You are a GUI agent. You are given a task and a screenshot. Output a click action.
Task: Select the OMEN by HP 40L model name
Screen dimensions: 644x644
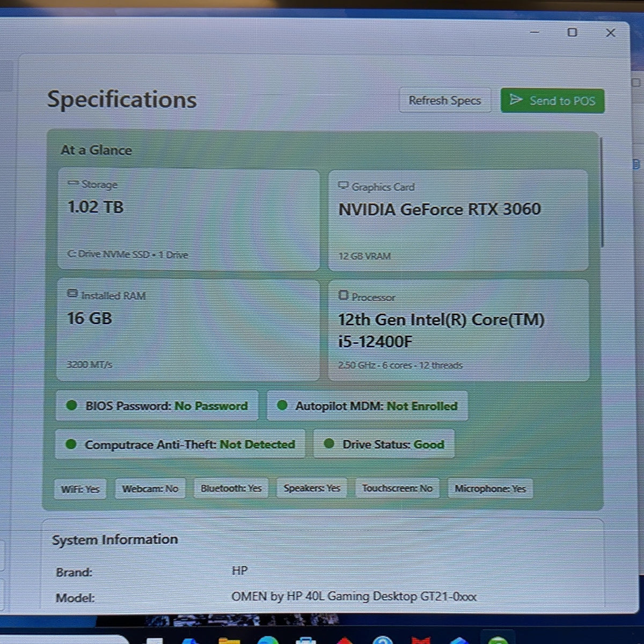(x=354, y=596)
